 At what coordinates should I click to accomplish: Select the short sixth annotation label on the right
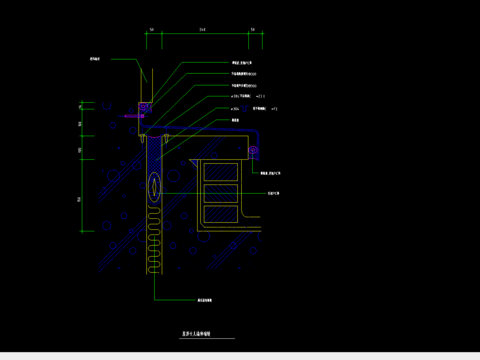coord(235,120)
